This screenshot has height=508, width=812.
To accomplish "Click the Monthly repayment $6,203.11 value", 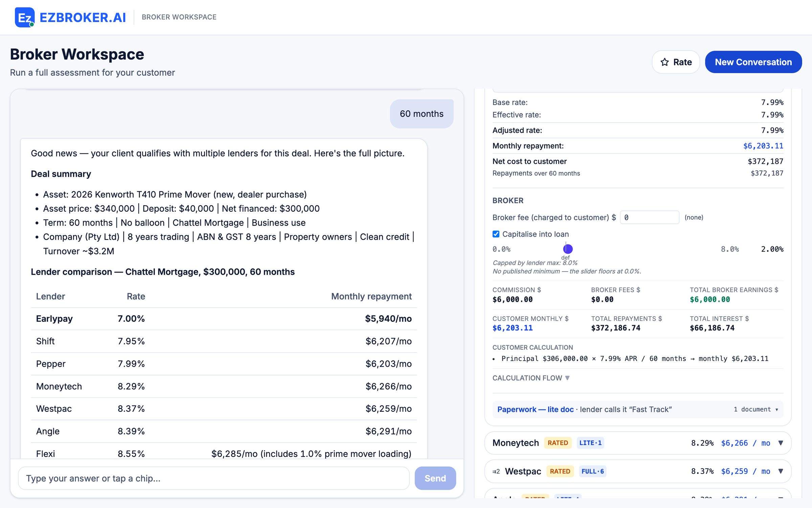I will pyautogui.click(x=763, y=146).
